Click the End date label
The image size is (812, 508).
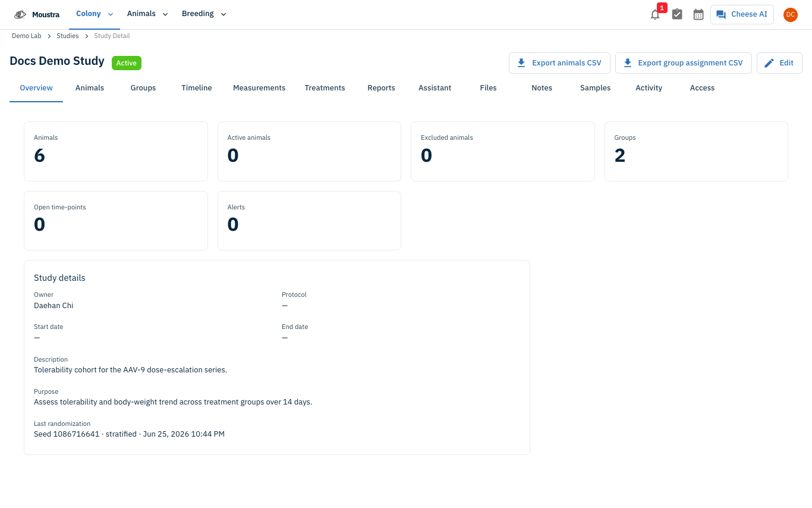click(x=295, y=327)
